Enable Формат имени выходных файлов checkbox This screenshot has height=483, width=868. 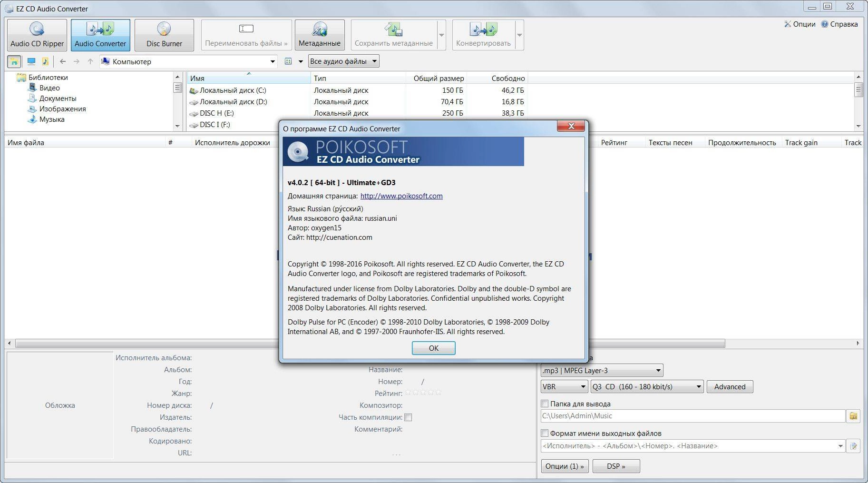[x=545, y=434]
